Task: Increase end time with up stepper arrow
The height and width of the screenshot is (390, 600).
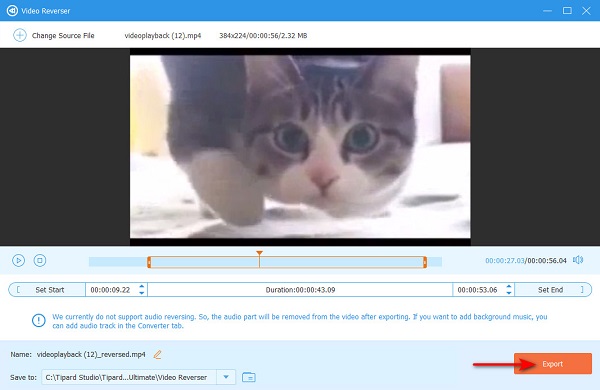Action: [x=509, y=286]
